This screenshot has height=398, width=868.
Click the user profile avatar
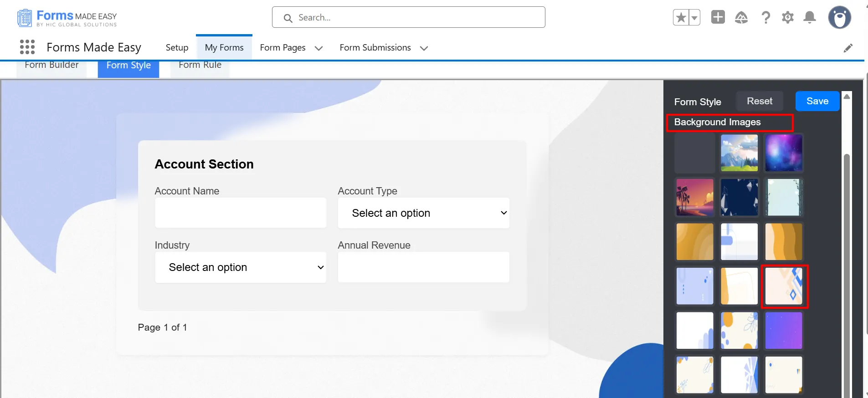point(839,18)
